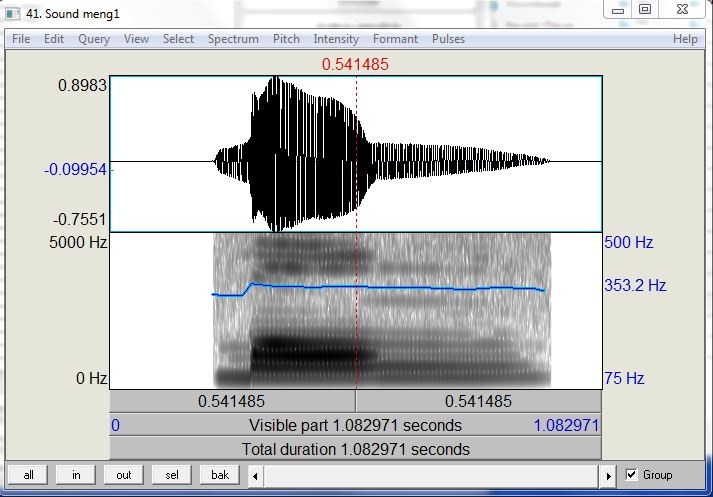
Task: Click the blue 0 start time label
Action: coord(115,425)
